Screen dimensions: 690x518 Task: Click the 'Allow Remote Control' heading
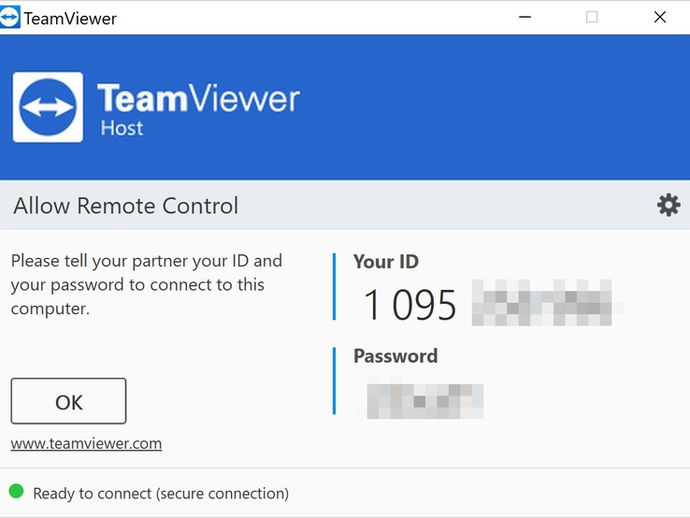coord(126,206)
